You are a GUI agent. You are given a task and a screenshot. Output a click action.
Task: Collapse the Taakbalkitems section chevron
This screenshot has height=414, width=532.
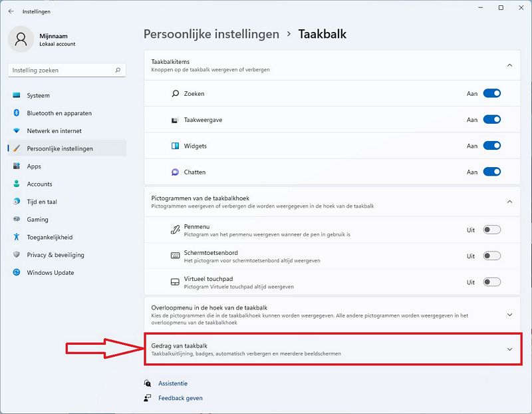pos(509,65)
